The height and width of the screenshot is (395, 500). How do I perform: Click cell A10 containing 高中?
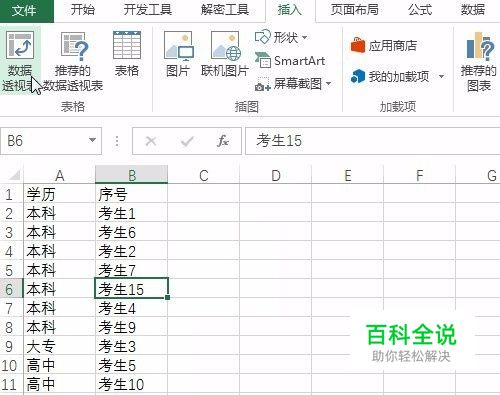[x=59, y=365]
